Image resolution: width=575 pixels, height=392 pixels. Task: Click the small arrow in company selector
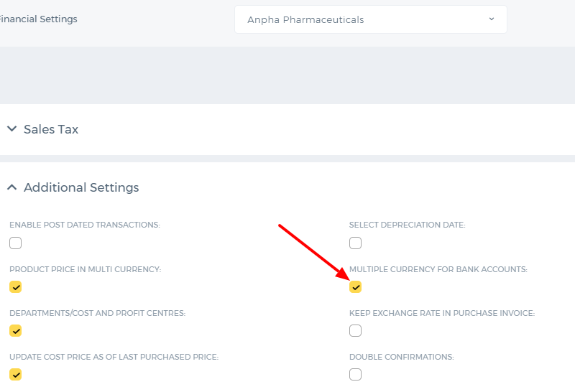[x=492, y=19]
